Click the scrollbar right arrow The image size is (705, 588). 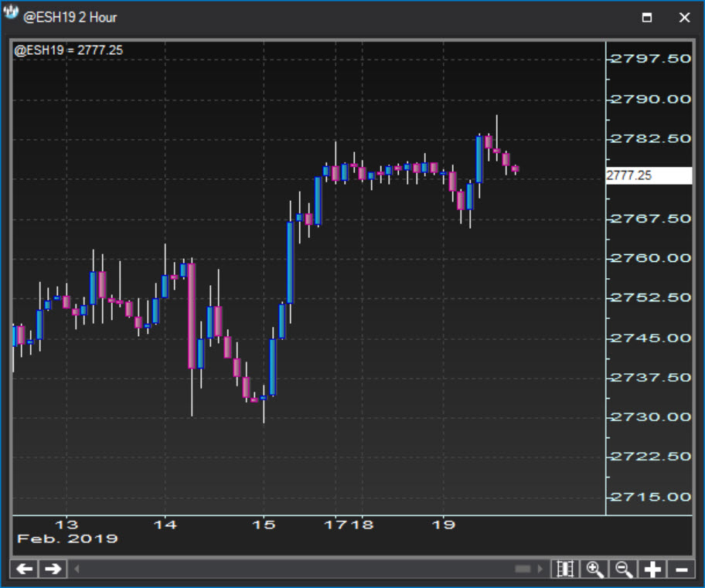pos(540,569)
